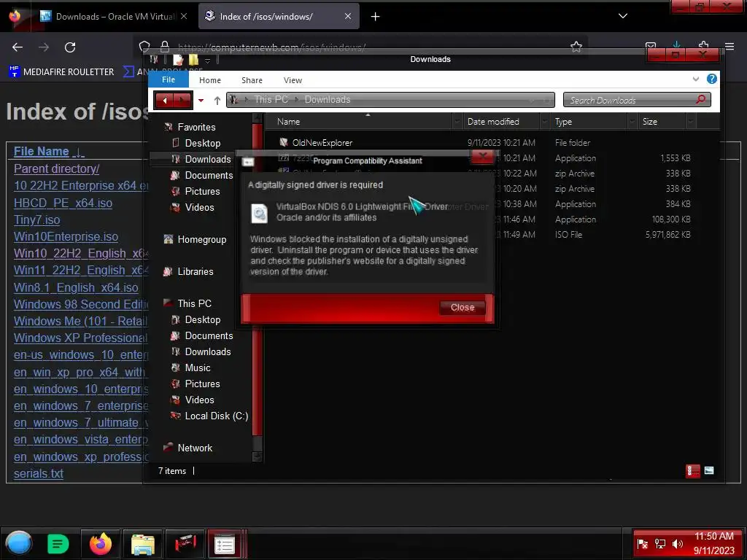Click the taskbar clock 11:50 AM
Image resolution: width=747 pixels, height=560 pixels.
pyautogui.click(x=713, y=536)
